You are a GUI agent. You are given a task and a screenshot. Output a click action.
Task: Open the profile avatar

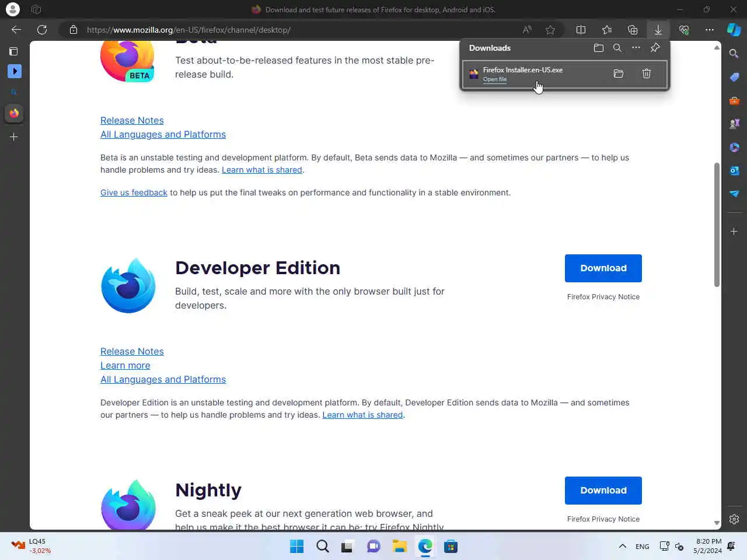pyautogui.click(x=12, y=9)
